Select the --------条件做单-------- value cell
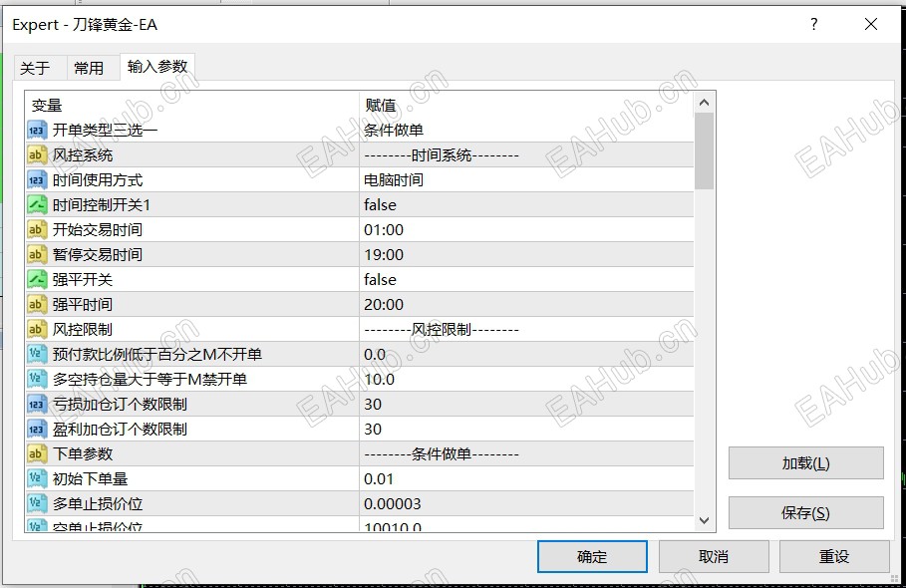906x588 pixels. pos(526,454)
